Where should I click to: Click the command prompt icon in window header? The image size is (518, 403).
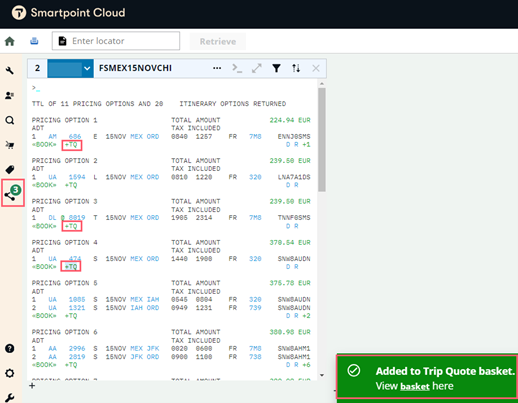click(237, 68)
